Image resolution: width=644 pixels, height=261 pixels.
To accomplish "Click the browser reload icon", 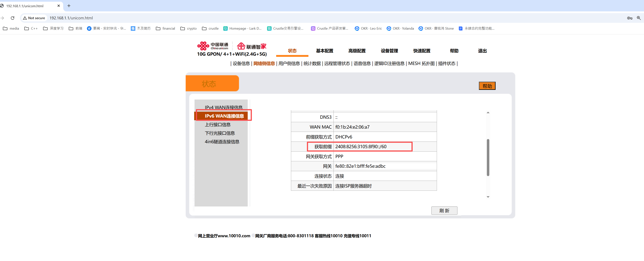I will (13, 18).
